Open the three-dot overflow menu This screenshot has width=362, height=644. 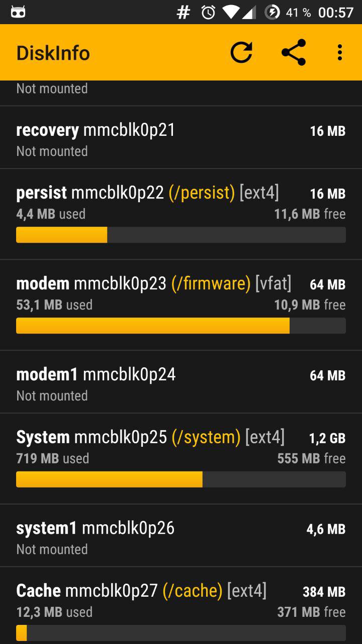point(340,52)
